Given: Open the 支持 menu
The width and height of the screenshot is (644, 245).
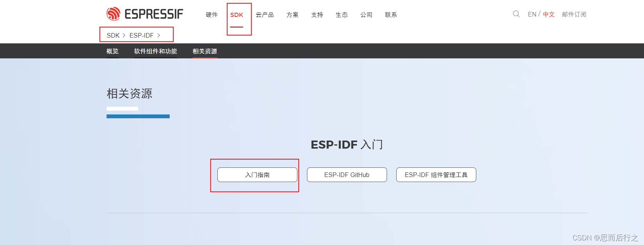Looking at the screenshot, I should (x=317, y=15).
